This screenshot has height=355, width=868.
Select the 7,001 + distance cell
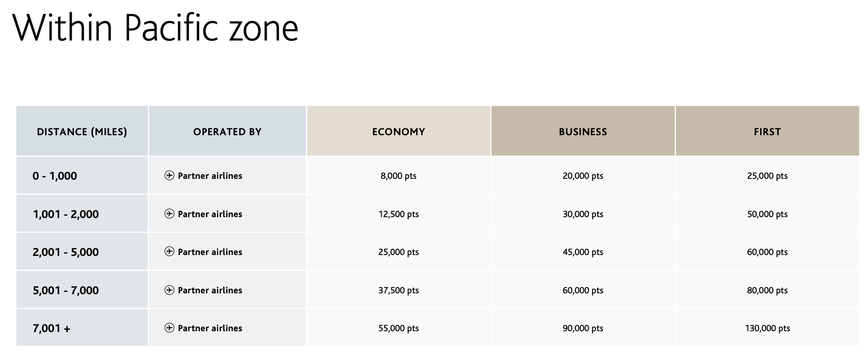point(51,328)
